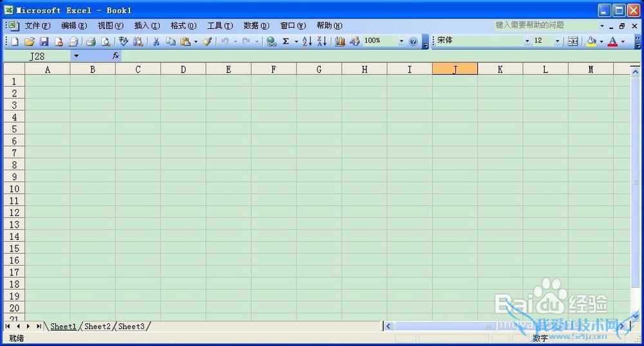Paste with the clipboard icon
The image size is (644, 346).
pyautogui.click(x=185, y=41)
